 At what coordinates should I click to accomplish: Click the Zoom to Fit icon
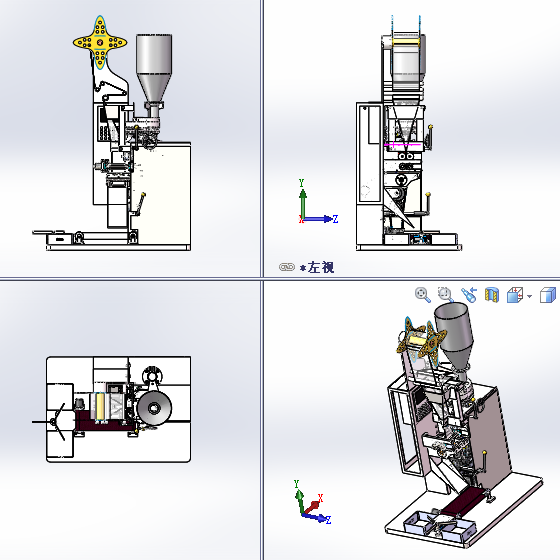point(422,295)
